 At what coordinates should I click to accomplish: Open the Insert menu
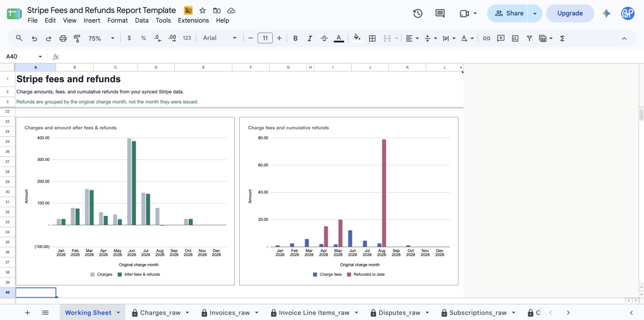coord(92,20)
